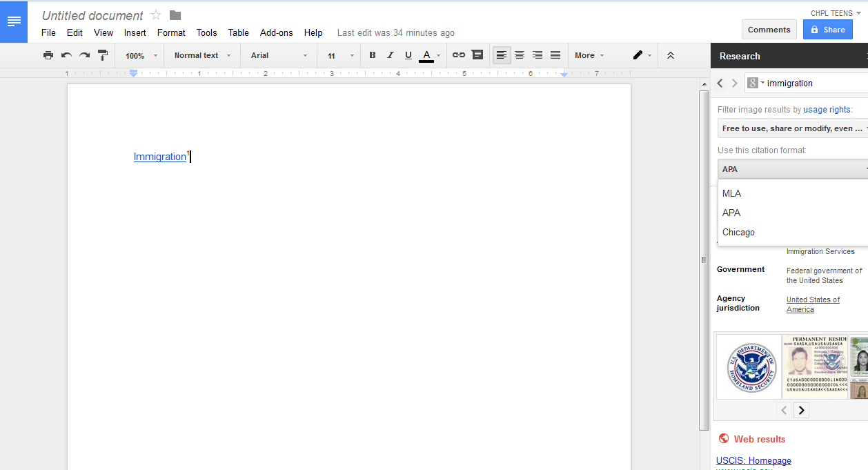Click 'Last edit was 34 minutes ago'
Screen dimensions: 868x470
[396, 32]
